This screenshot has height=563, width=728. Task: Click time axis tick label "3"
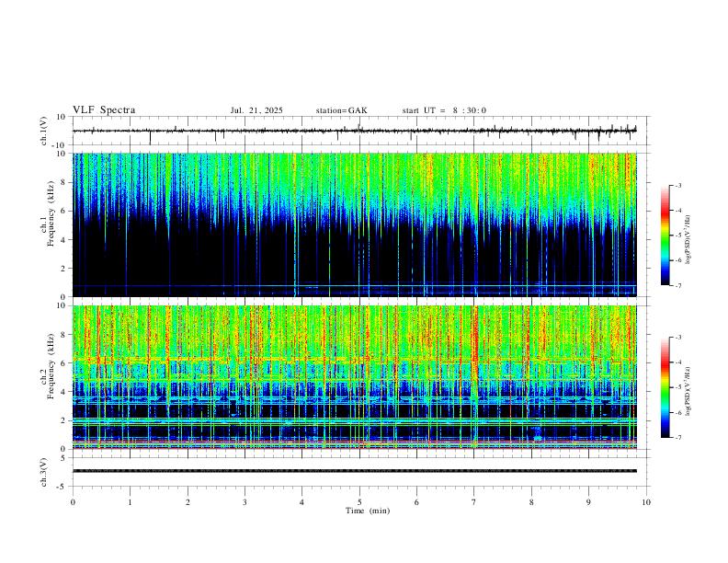(x=245, y=502)
